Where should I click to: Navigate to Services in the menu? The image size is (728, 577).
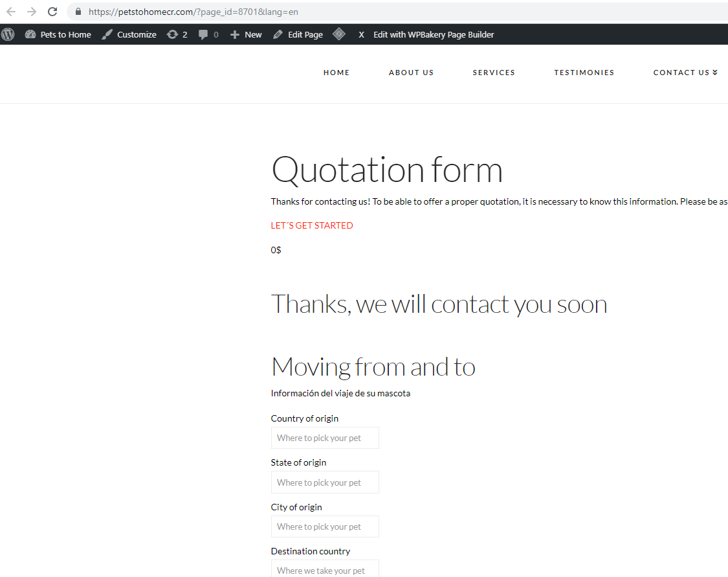(494, 73)
